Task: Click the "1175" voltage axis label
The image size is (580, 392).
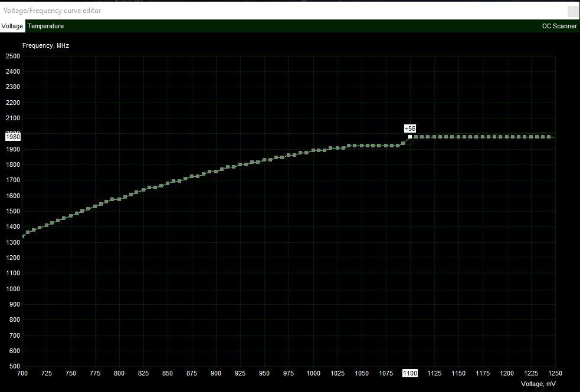Action: tap(483, 373)
